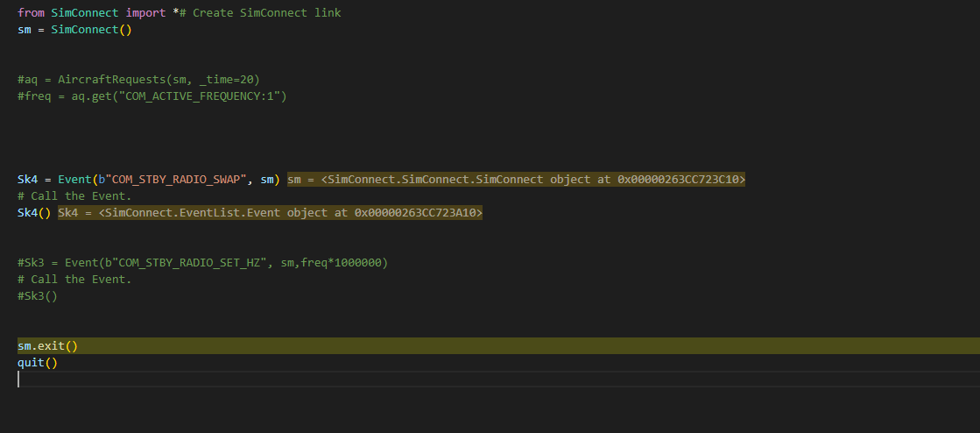Screen dimensions: 980x433
Task: Click the 'from' keyword on the first line
Action: coord(31,13)
